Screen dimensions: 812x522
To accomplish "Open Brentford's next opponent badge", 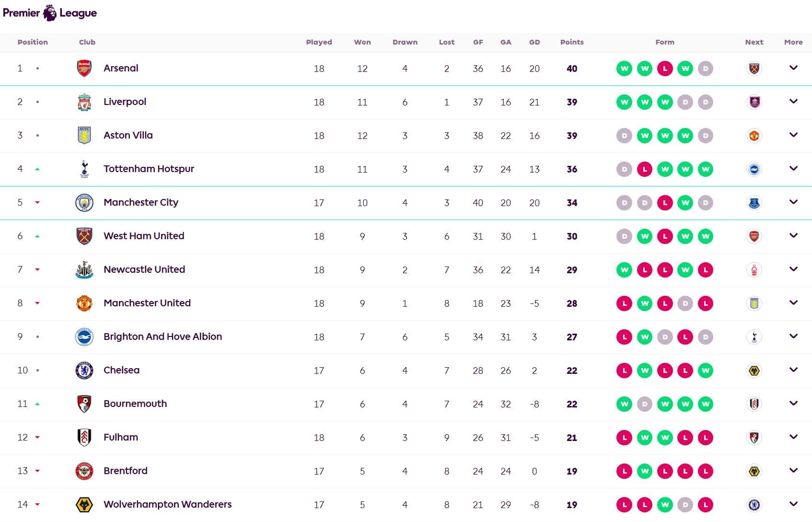I will click(754, 471).
